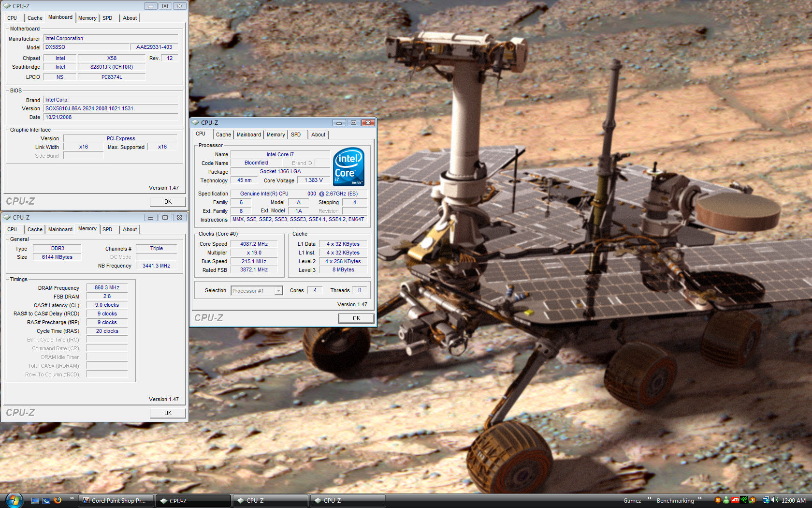Click the CAS# Latency value '9.0 clocks'
Screen dimensions: 812x508
pyautogui.click(x=107, y=305)
